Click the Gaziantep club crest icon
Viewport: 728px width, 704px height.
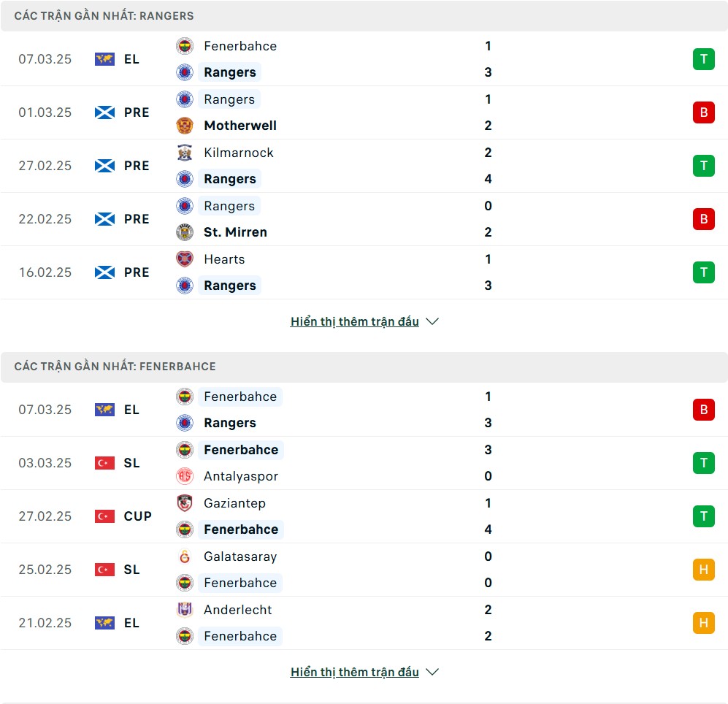[185, 503]
